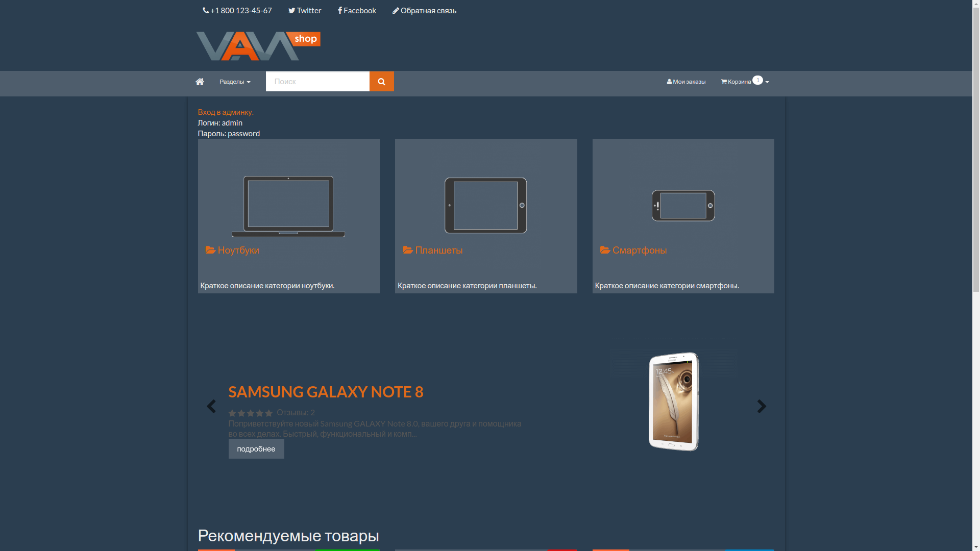Open the Корзина cart dropdown
The height and width of the screenshot is (551, 980).
point(744,82)
